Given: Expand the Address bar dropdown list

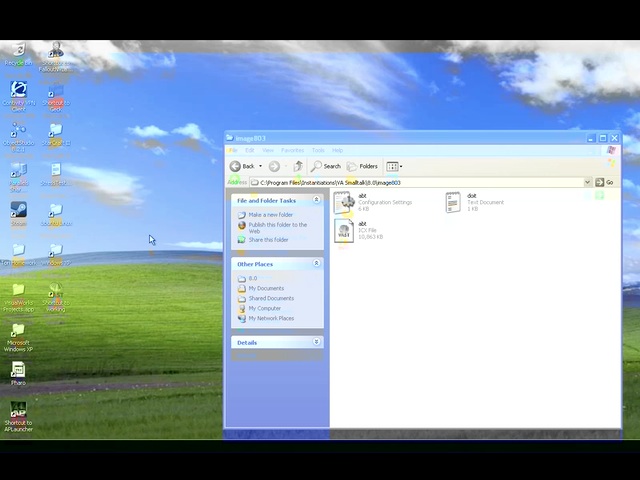Looking at the screenshot, I should click(x=587, y=182).
